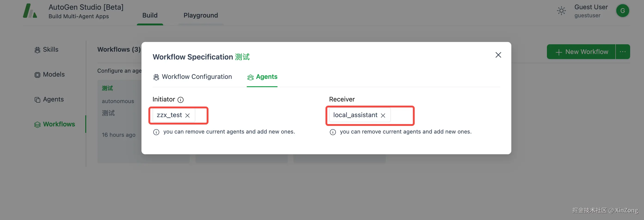This screenshot has height=220, width=644.
Task: Remove the zzx_test initiator tag
Action: [187, 116]
